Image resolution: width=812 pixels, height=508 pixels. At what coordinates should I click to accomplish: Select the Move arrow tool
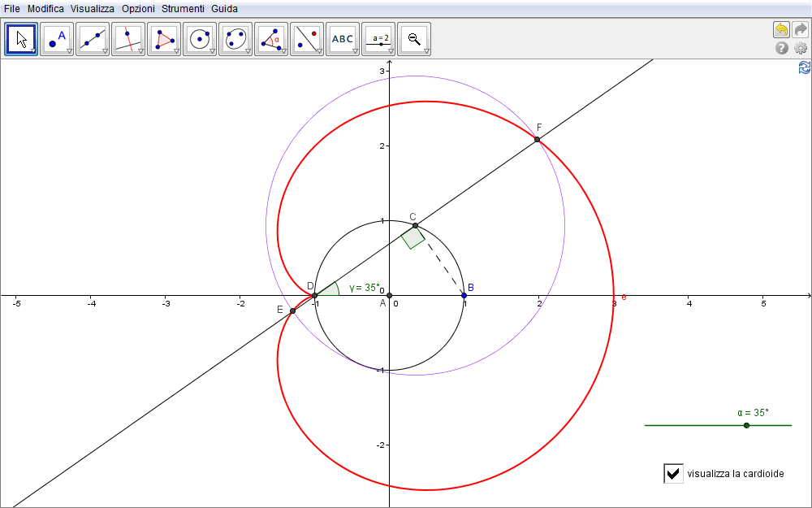21,39
